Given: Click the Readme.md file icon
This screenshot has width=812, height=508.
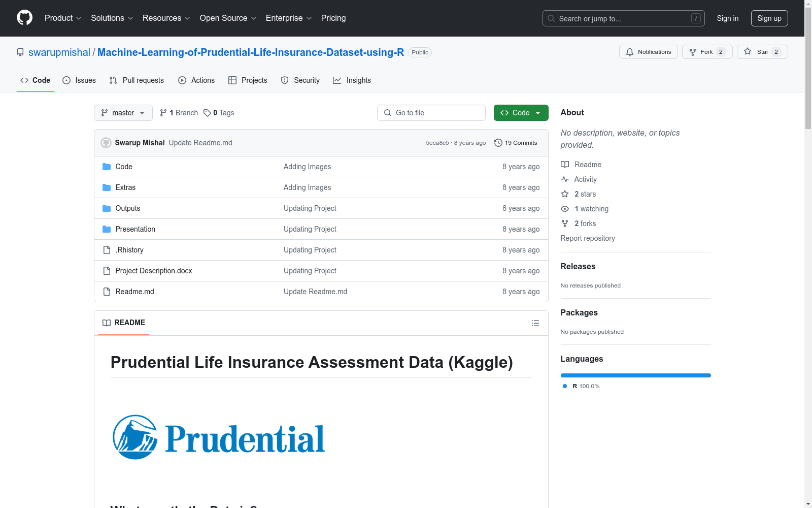Looking at the screenshot, I should (x=107, y=292).
